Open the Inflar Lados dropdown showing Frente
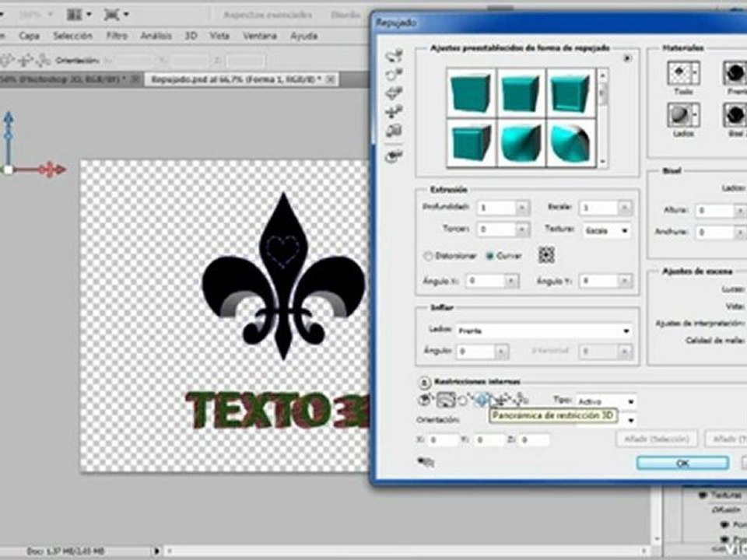The height and width of the screenshot is (560, 747). 544,331
